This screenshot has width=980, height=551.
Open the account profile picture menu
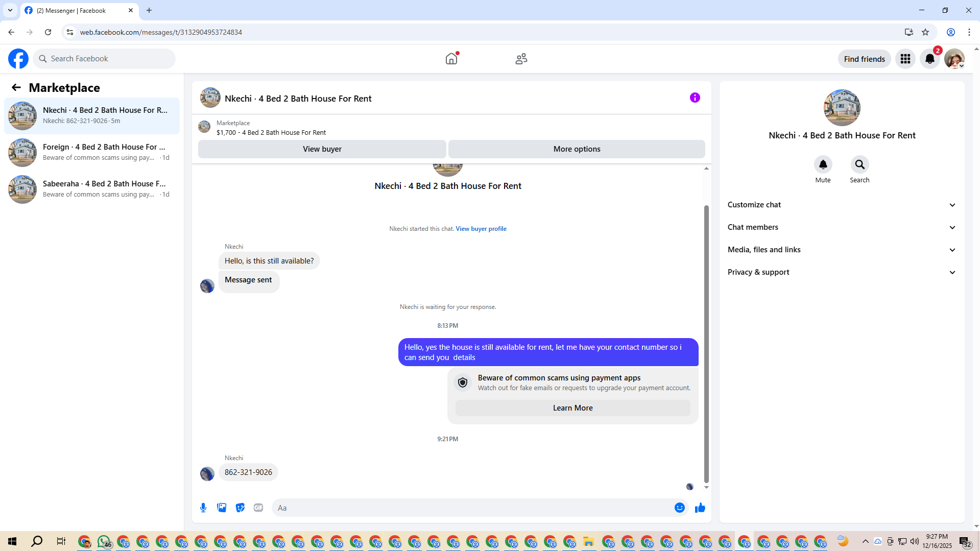coord(954,59)
